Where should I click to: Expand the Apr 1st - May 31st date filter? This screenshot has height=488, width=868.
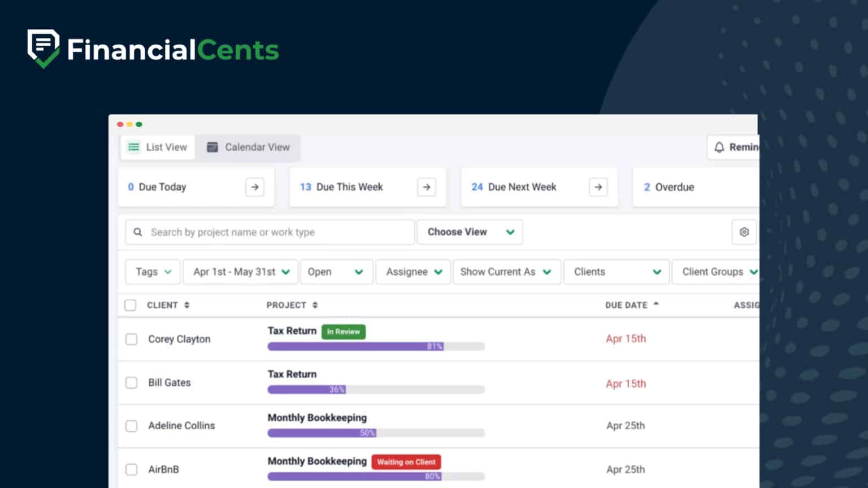tap(240, 272)
